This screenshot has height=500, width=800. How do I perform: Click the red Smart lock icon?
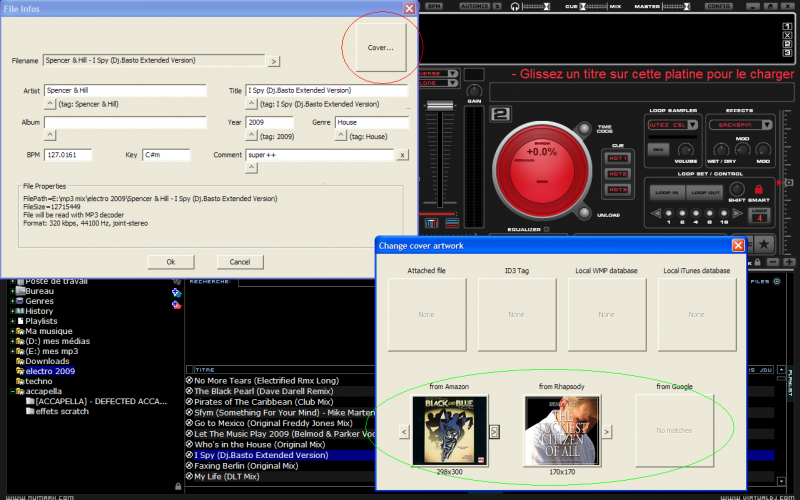tap(759, 189)
